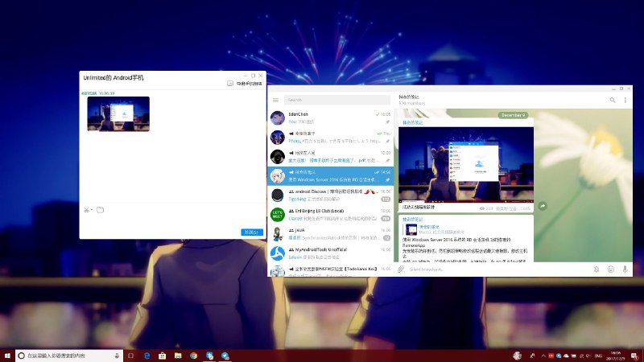Screen dimensions: 644x362
Task: Click the QQ-style taskbar icon left of Telegram
Action: [x=209, y=356]
